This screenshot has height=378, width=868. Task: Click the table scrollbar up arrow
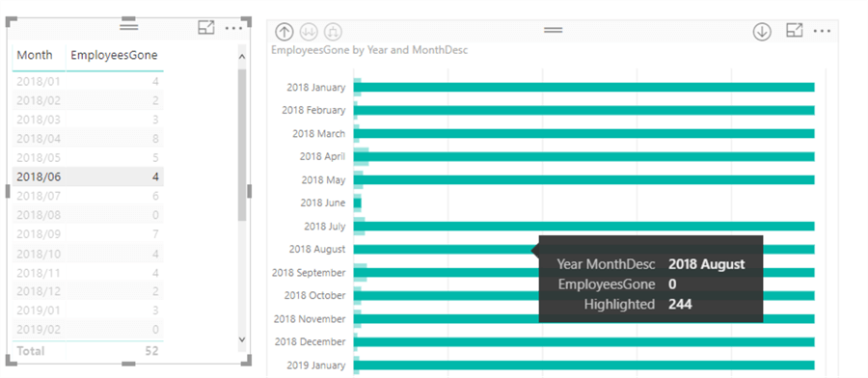point(241,57)
